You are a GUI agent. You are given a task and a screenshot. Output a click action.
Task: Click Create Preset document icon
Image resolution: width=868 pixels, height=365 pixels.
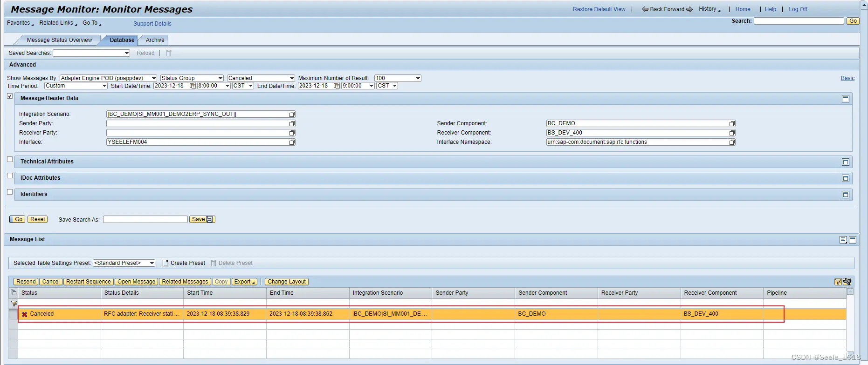165,263
